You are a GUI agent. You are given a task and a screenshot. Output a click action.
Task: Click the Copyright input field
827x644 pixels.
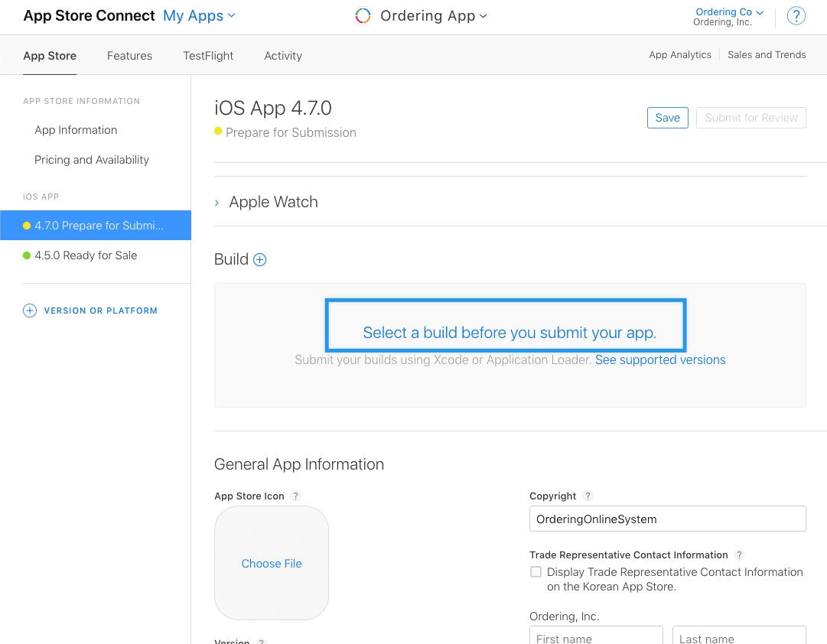667,519
